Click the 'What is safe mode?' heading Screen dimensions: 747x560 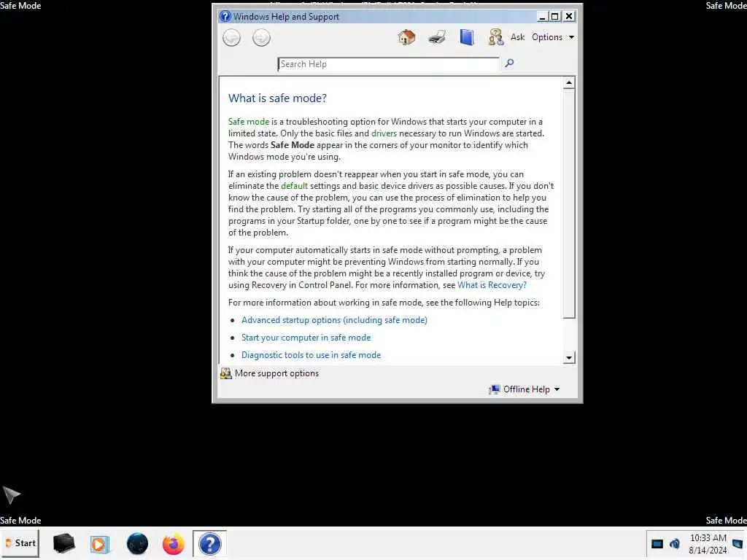pyautogui.click(x=277, y=98)
